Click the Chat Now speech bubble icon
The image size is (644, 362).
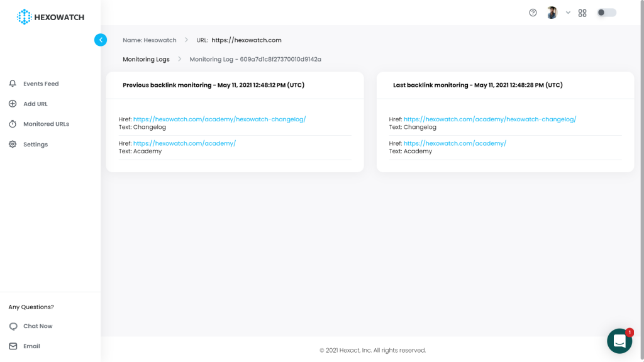[13, 326]
